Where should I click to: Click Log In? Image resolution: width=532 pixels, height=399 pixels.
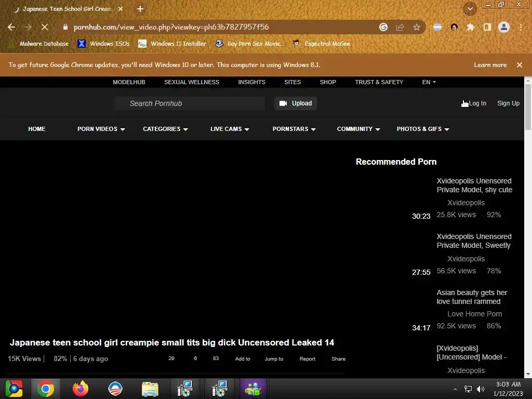[477, 103]
